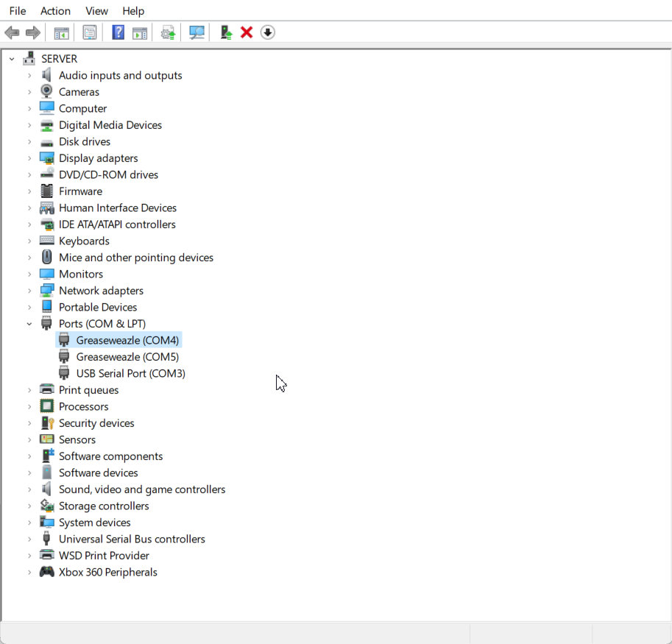Select the Computer category label
Image resolution: width=672 pixels, height=644 pixels.
[82, 108]
